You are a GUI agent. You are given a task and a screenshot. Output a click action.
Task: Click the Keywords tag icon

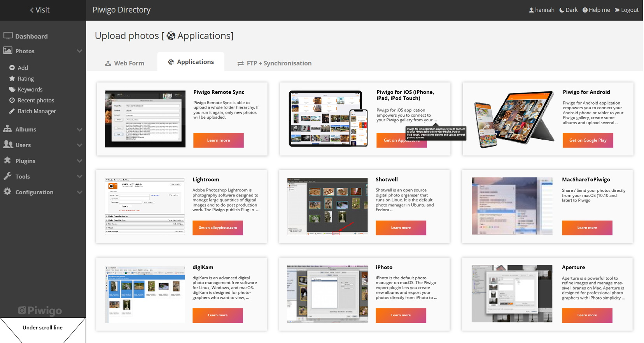pos(12,89)
